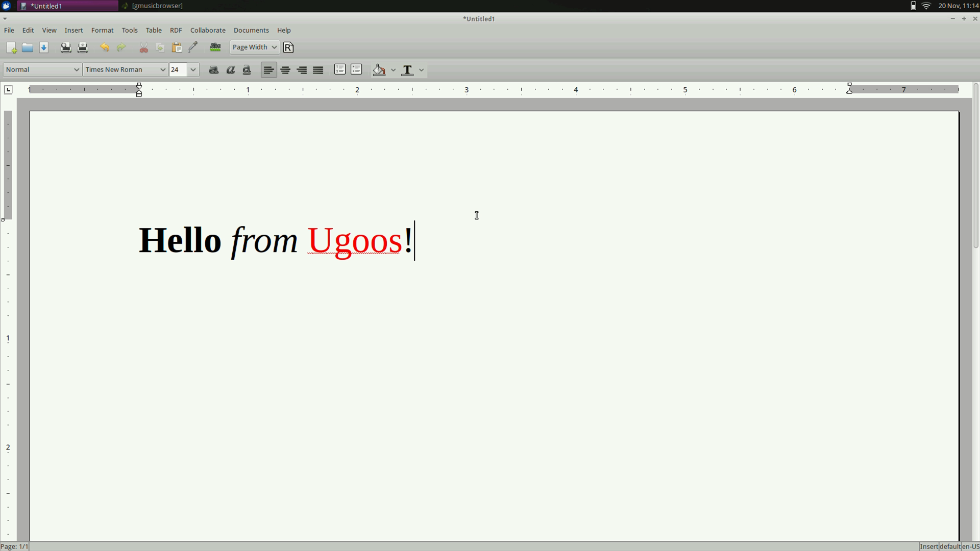Viewport: 980px width, 551px height.
Task: Create a new document with the New icon
Action: (11, 47)
